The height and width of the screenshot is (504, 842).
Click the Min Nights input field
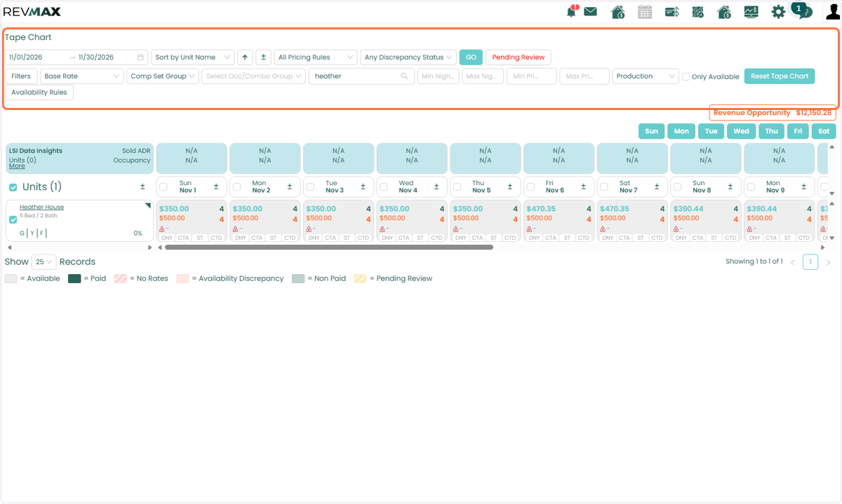439,76
